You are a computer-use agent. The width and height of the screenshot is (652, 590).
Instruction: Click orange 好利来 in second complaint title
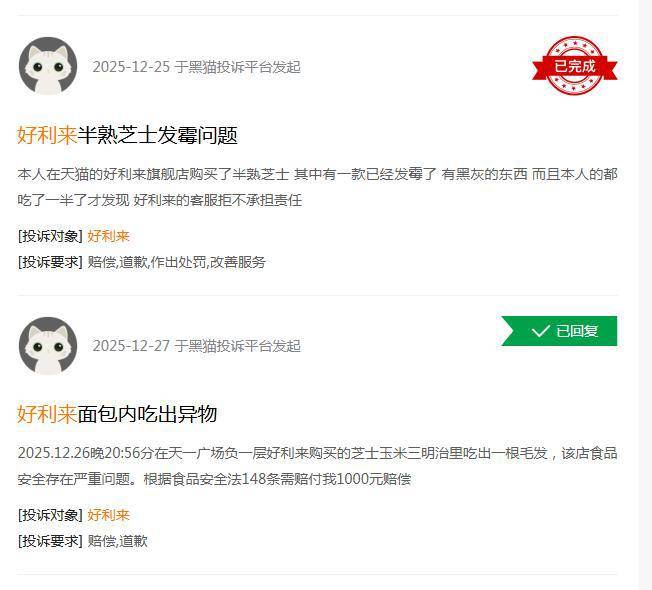(47, 414)
